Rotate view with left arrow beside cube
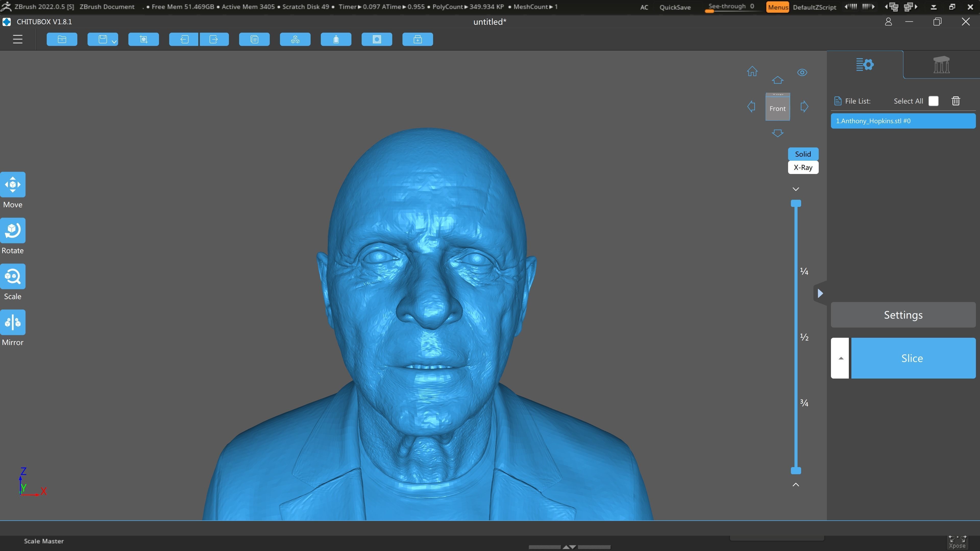This screenshot has width=980, height=551. click(751, 106)
